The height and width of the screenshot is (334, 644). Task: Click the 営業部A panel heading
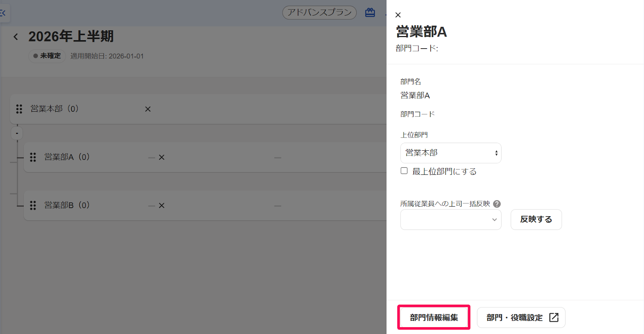point(421,32)
